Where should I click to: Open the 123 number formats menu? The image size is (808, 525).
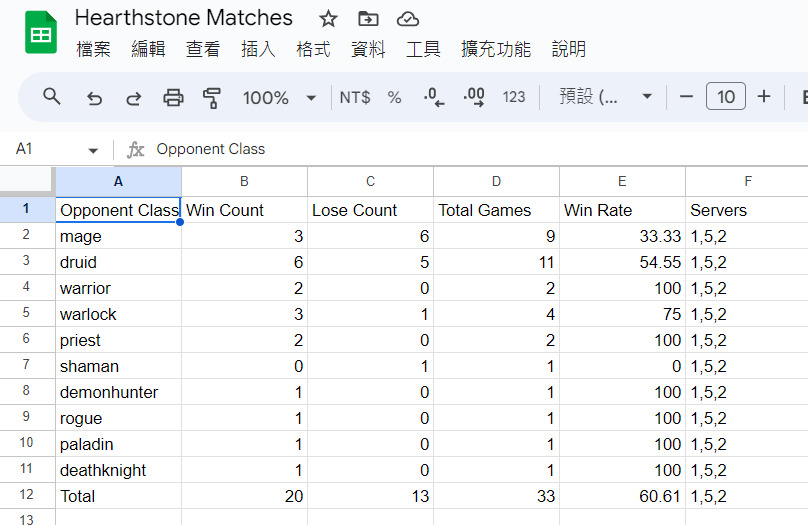pos(514,97)
